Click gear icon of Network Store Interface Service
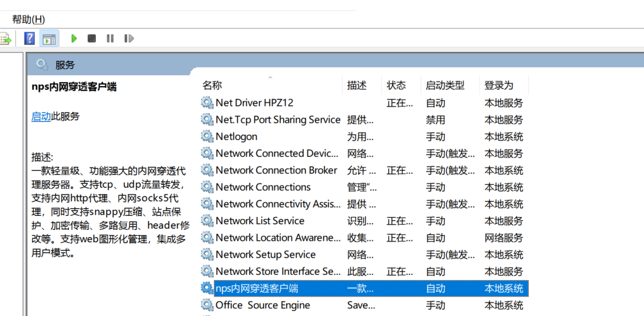Screen dimensions: 644x316 (207, 271)
